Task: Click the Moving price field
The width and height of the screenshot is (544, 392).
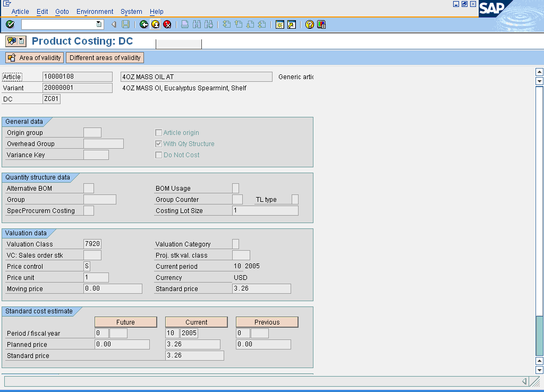Action: pyautogui.click(x=113, y=288)
